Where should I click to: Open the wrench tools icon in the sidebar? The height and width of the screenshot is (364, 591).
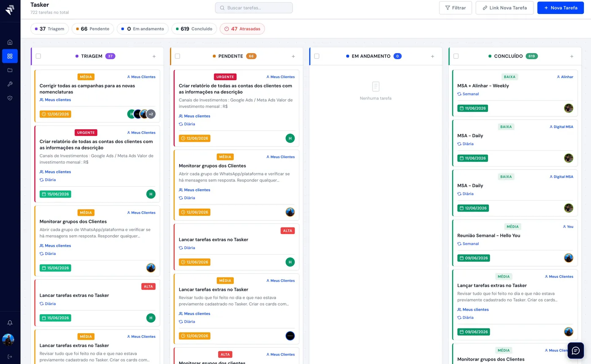tap(10, 84)
